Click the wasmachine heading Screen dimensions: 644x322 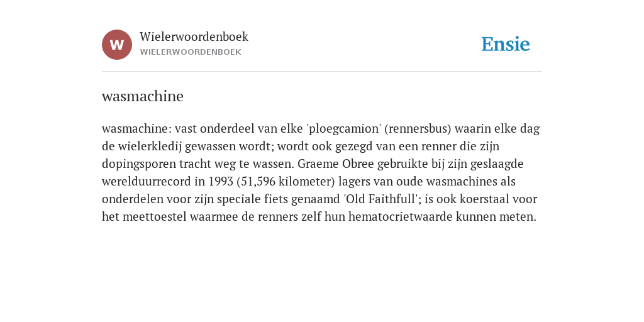click(143, 96)
